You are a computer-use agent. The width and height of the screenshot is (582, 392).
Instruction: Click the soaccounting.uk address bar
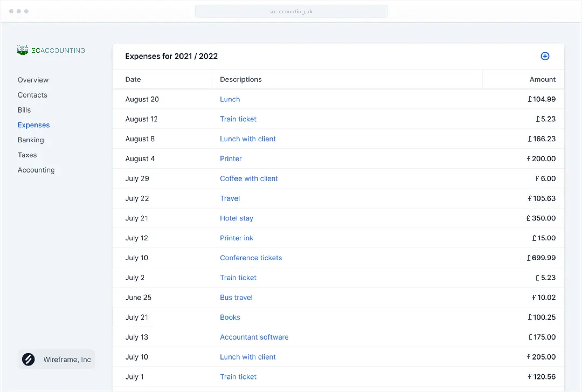point(291,11)
